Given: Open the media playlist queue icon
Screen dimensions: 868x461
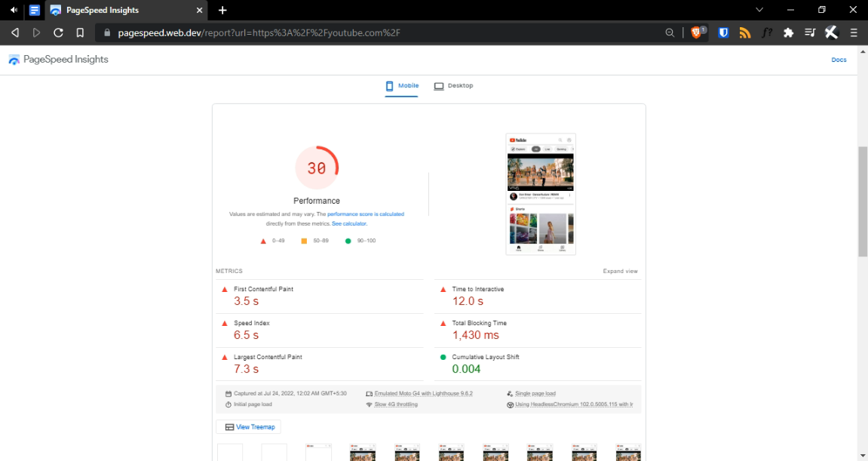Looking at the screenshot, I should [x=810, y=32].
